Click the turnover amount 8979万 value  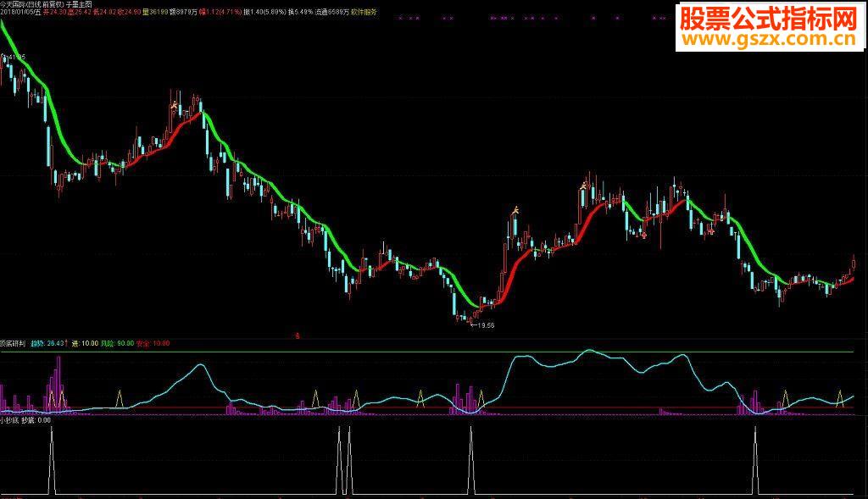pyautogui.click(x=184, y=12)
